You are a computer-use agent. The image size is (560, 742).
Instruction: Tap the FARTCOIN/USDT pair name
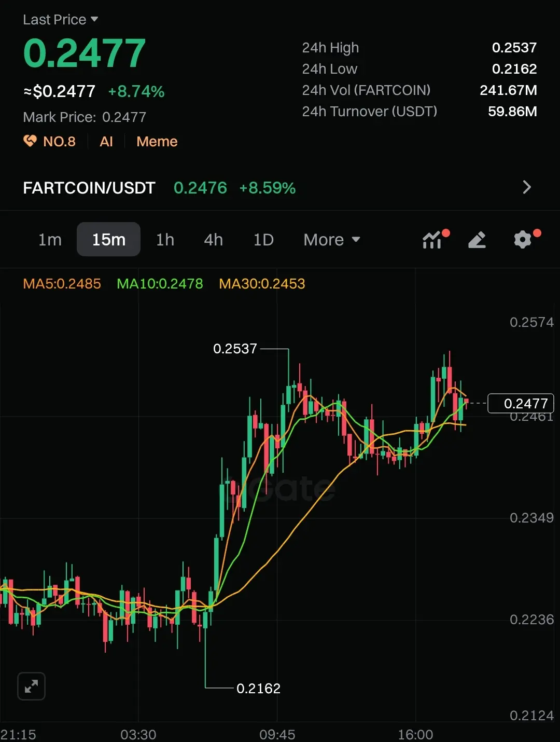coord(89,188)
